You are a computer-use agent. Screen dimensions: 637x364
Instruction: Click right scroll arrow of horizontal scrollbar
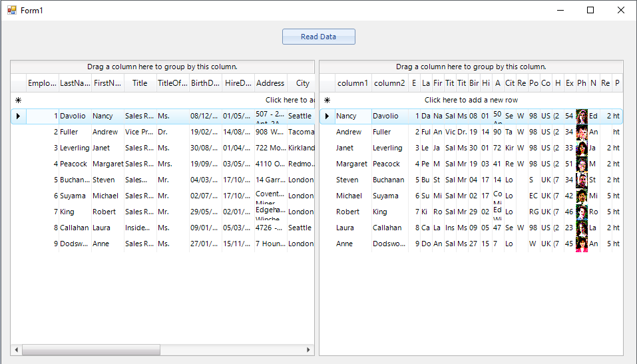click(x=309, y=350)
